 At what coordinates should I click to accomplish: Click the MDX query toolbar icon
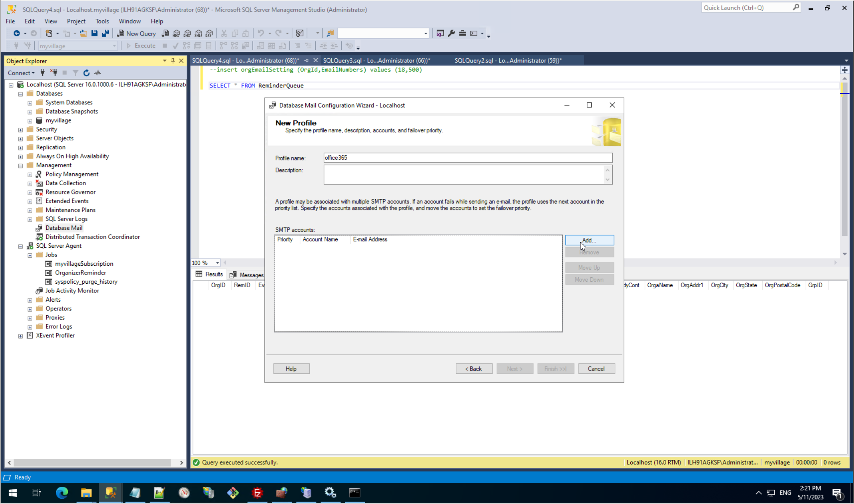click(x=176, y=33)
